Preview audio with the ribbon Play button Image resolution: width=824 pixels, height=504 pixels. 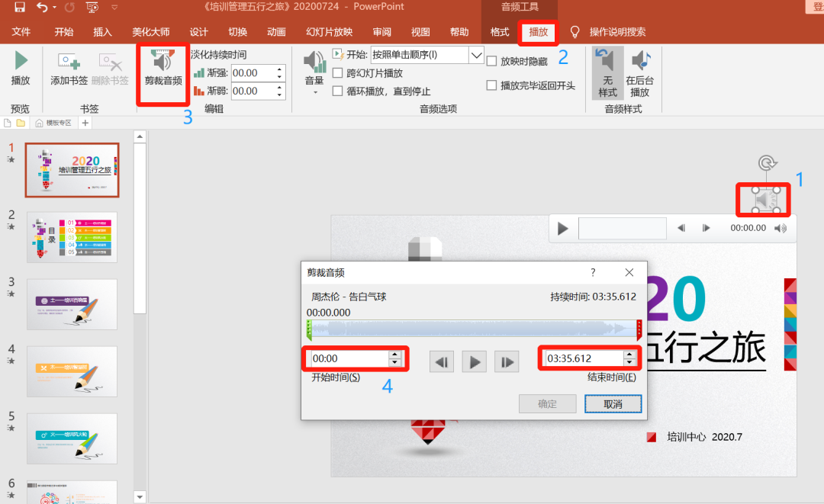[21, 69]
